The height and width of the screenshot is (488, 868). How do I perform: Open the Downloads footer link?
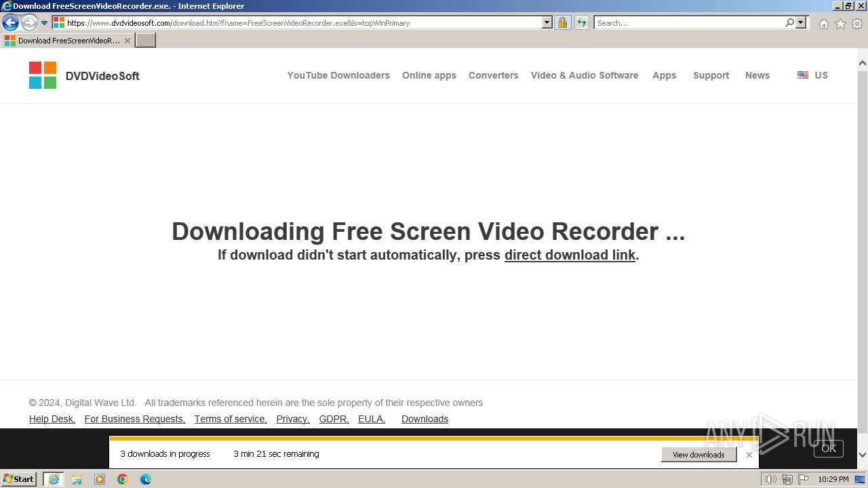coord(425,419)
